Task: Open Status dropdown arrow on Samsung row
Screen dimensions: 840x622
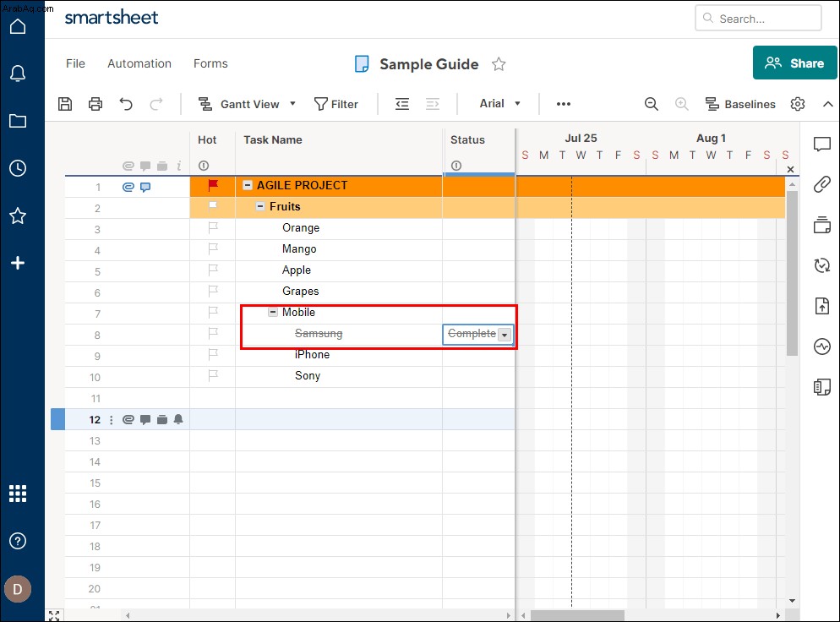Action: (x=505, y=335)
